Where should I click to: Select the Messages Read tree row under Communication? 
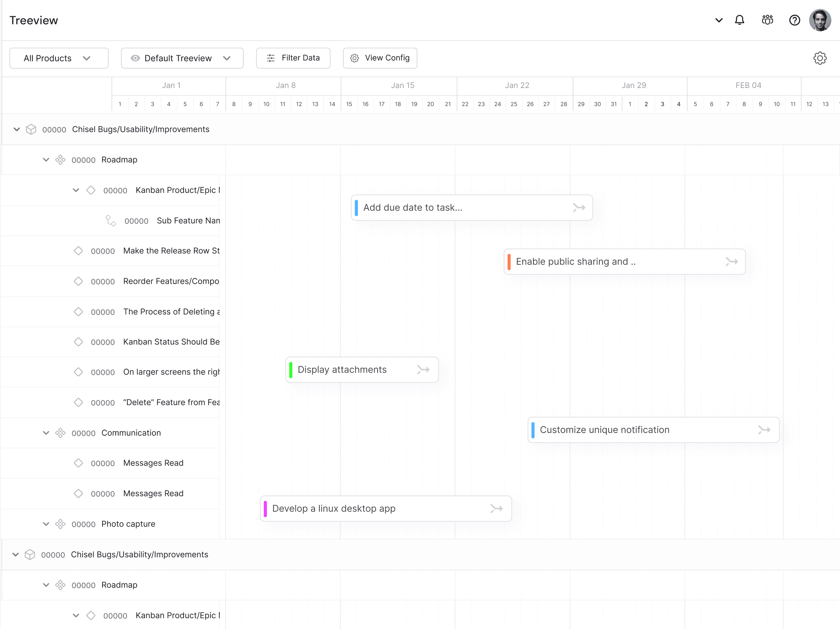pyautogui.click(x=153, y=463)
